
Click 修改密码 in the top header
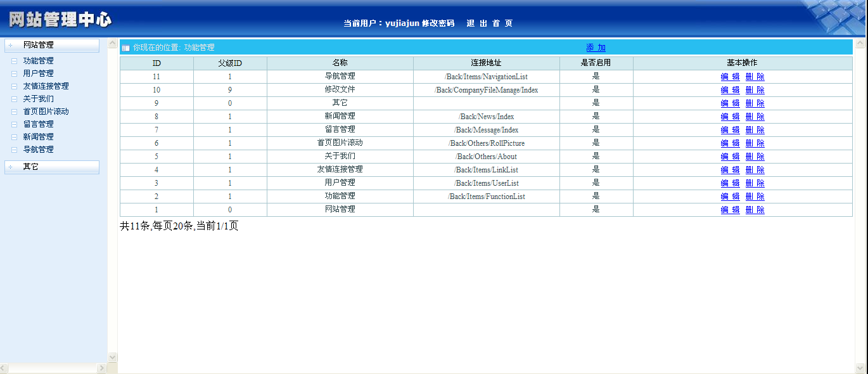point(438,23)
